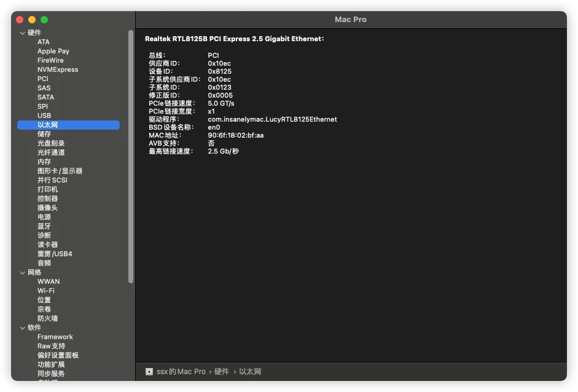Image resolution: width=578 pixels, height=392 pixels.
Task: Click the Realtek RTL8125B device heading
Action: click(234, 39)
